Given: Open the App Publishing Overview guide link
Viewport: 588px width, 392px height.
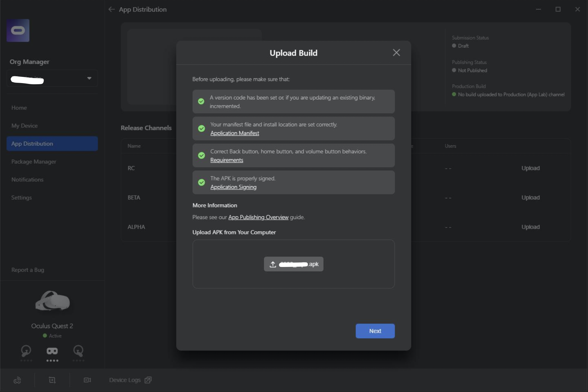Looking at the screenshot, I should 258,217.
